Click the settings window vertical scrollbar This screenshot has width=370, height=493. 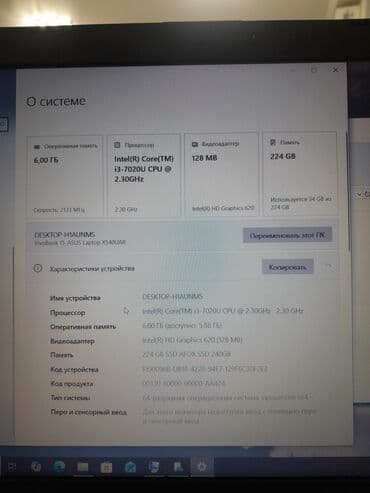(x=349, y=190)
